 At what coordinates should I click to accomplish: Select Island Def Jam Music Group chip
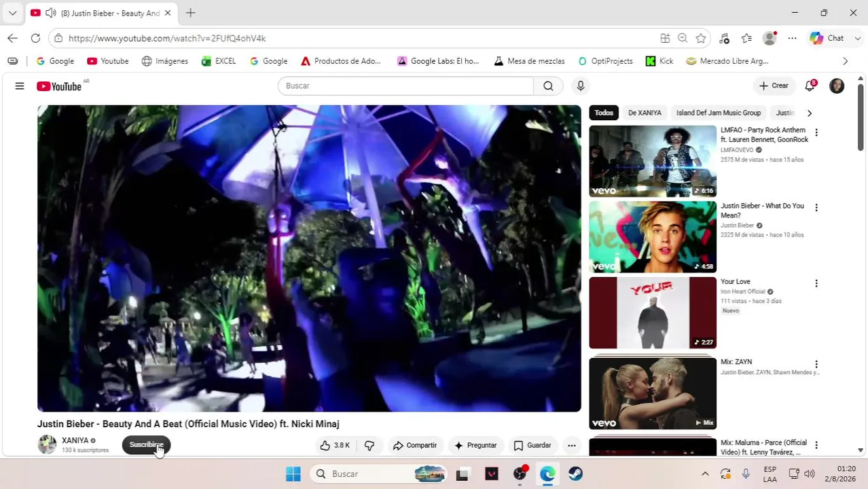tap(719, 113)
